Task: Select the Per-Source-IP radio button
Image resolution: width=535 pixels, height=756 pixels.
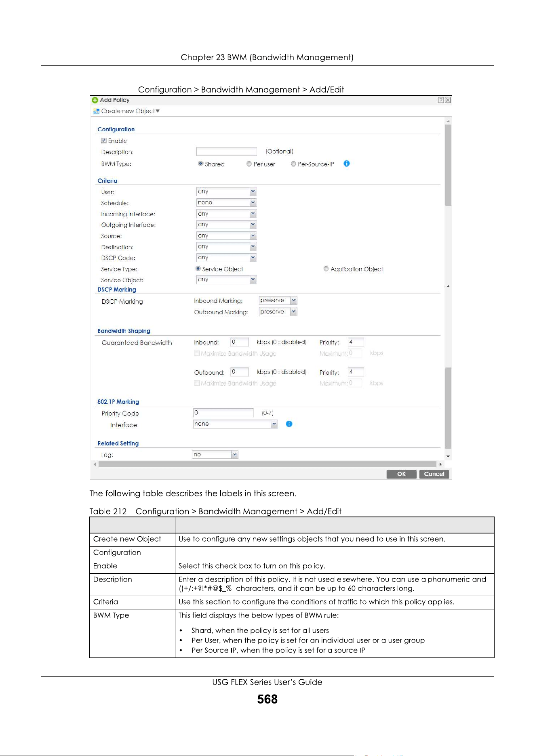Action: (x=293, y=164)
